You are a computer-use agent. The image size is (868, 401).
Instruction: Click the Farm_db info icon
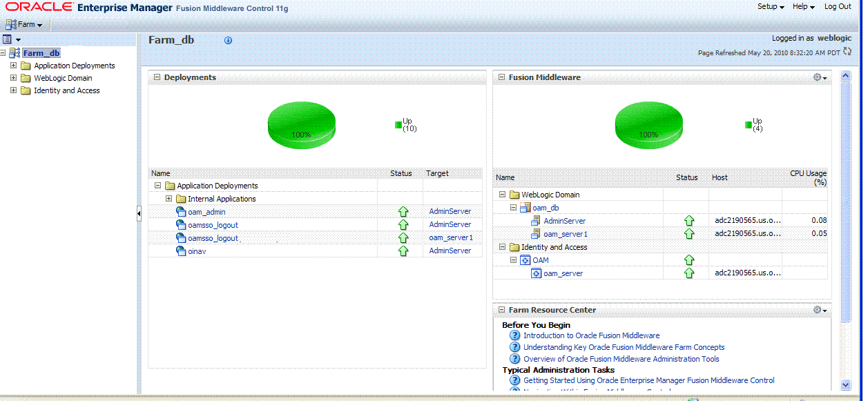pos(229,40)
